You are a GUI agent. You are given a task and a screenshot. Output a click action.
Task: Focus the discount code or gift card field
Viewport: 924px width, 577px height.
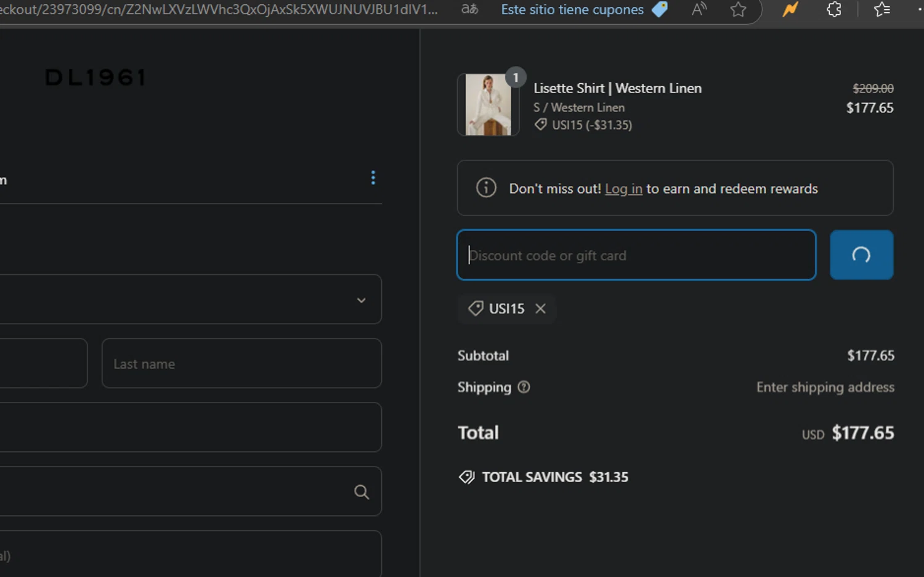tap(636, 255)
